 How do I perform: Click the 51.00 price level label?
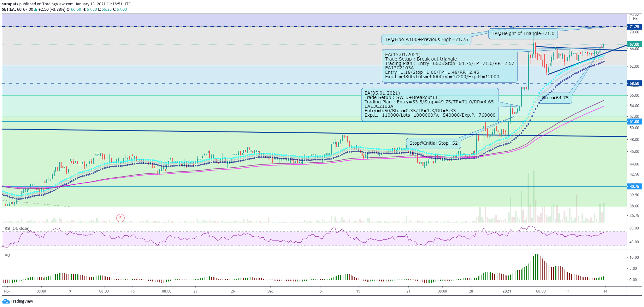click(x=634, y=122)
